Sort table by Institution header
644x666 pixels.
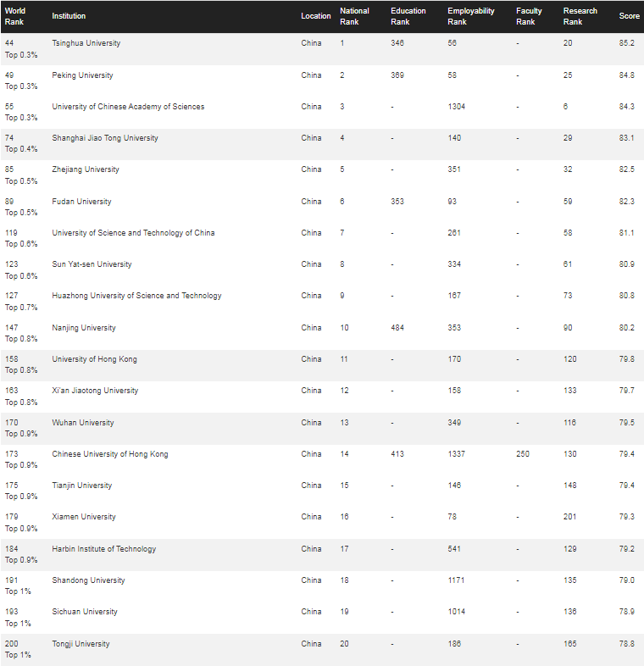69,16
